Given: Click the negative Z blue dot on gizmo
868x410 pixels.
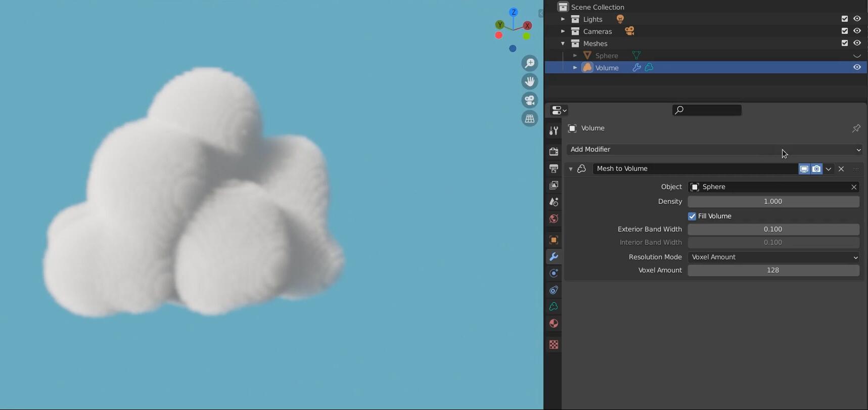Looking at the screenshot, I should (x=513, y=49).
